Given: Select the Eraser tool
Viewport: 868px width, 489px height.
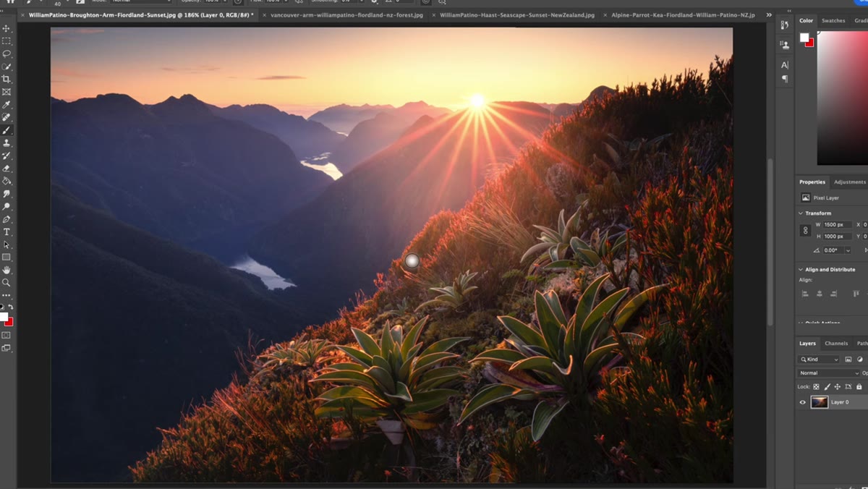Looking at the screenshot, I should pyautogui.click(x=7, y=168).
